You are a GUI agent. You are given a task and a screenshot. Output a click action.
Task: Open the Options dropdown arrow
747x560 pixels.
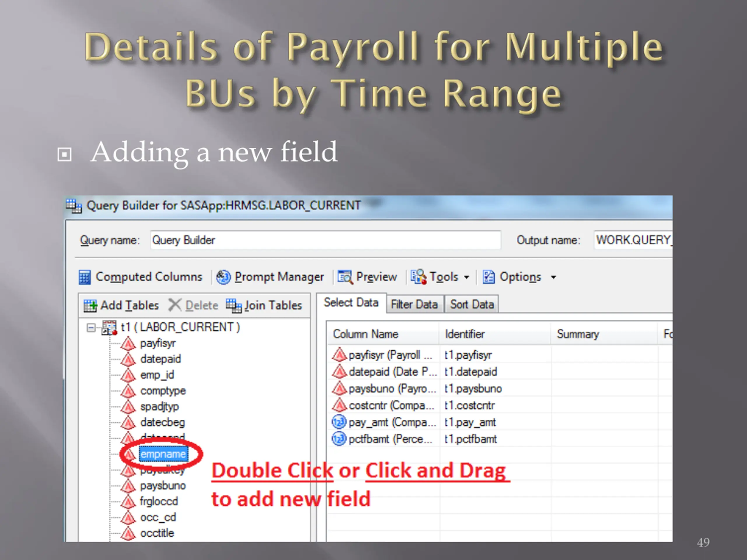[554, 277]
